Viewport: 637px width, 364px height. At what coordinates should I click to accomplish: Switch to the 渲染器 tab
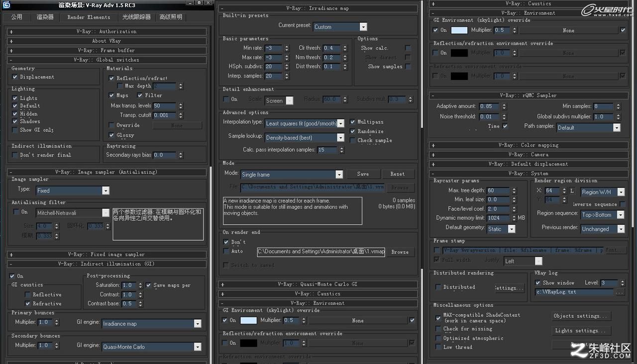(x=45, y=17)
